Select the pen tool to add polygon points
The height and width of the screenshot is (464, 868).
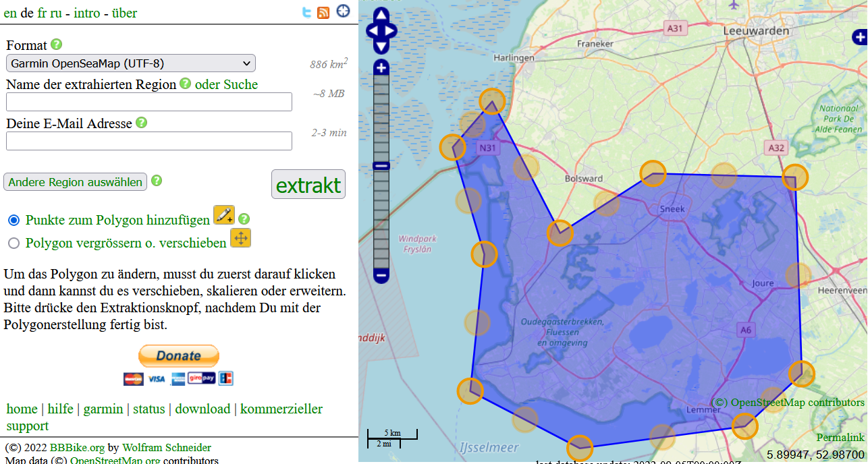(223, 215)
